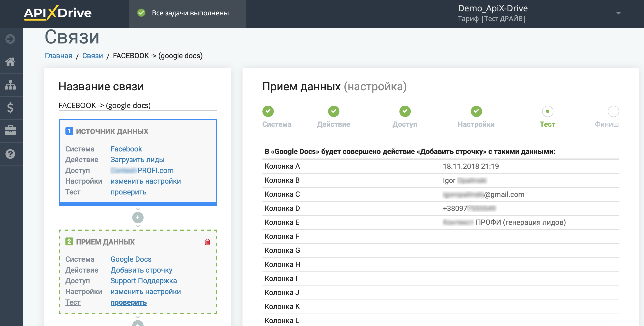Select the Колонка A row label
This screenshot has width=644, height=326.
coord(282,166)
